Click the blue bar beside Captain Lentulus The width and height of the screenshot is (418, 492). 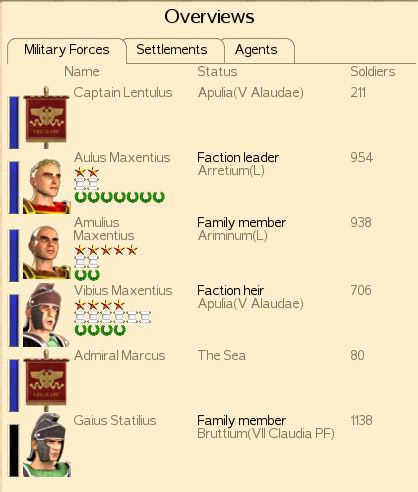pos(14,122)
